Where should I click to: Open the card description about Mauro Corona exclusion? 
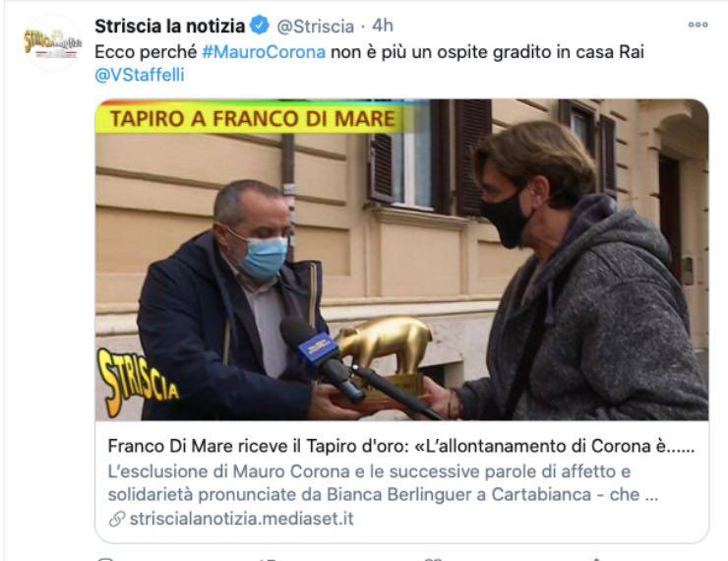tap(383, 483)
